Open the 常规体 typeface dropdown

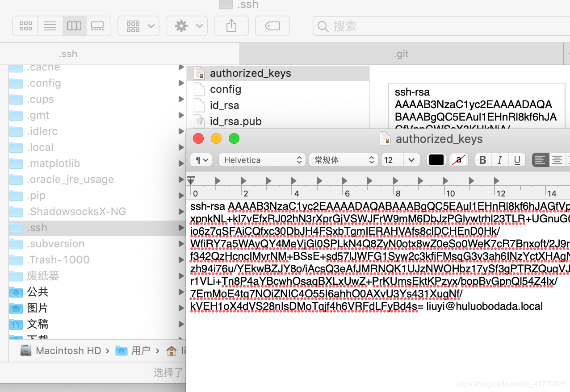(344, 160)
